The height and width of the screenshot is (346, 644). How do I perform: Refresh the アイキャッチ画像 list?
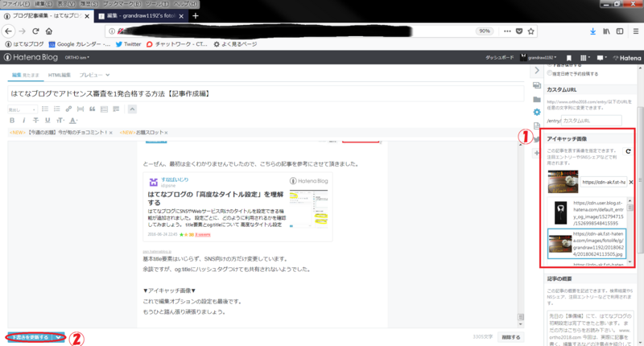coord(628,151)
